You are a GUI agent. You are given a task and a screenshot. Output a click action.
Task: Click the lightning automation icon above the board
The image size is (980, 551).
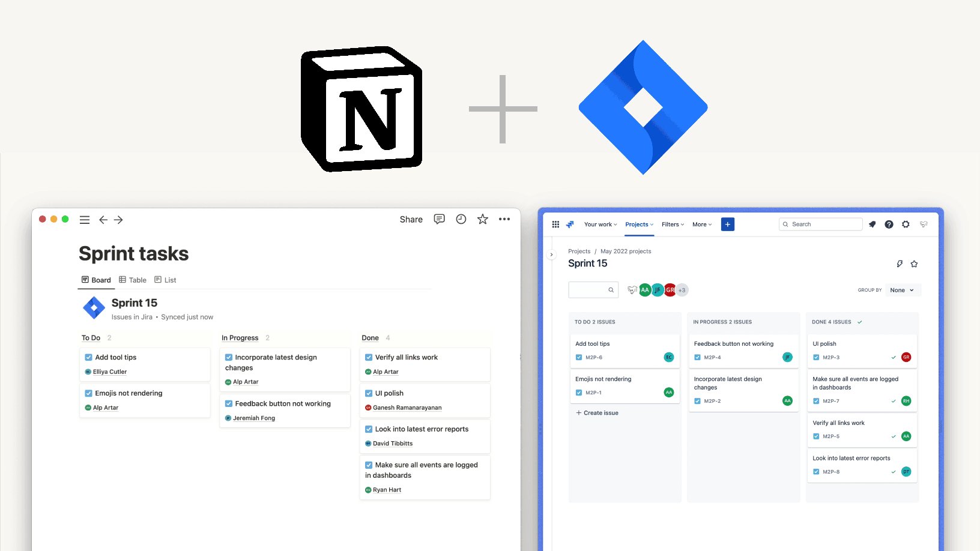click(900, 263)
